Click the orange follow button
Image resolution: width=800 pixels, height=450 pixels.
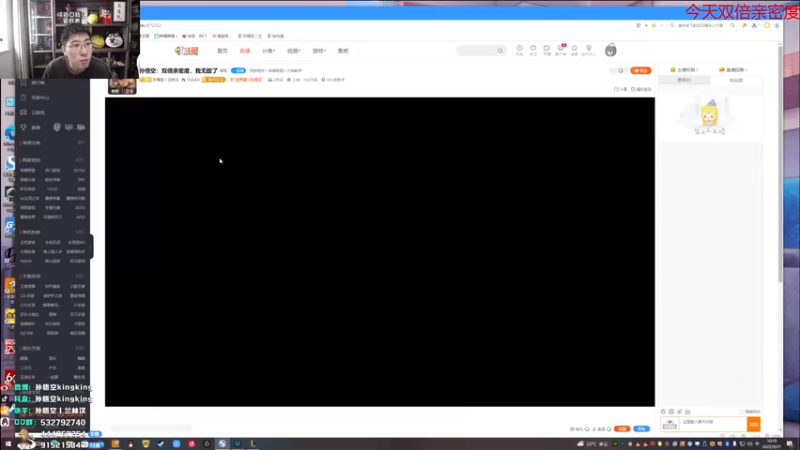point(641,70)
